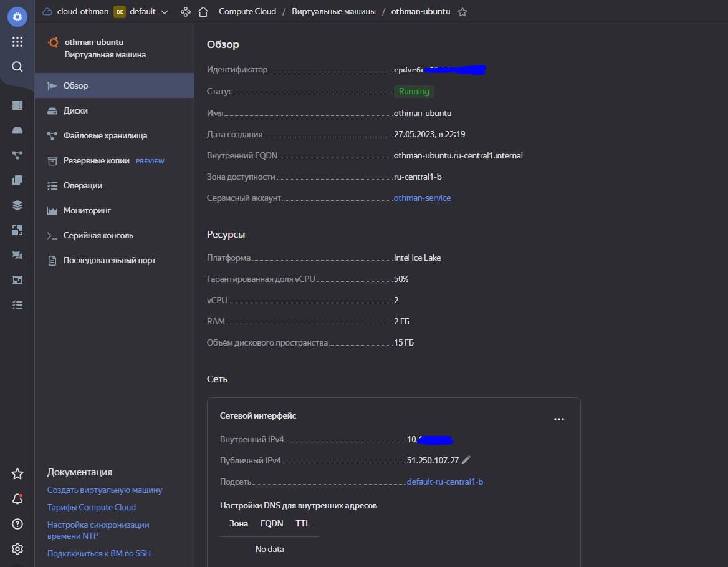Add othman-ubuntu to favorites with breadcrumb star
Viewport: 728px width, 567px height.
[x=462, y=12]
